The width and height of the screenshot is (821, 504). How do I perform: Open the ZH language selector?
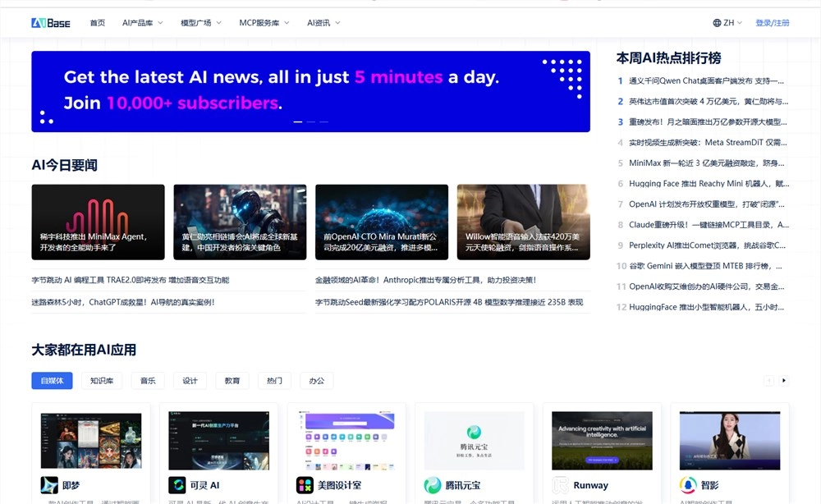pyautogui.click(x=727, y=22)
